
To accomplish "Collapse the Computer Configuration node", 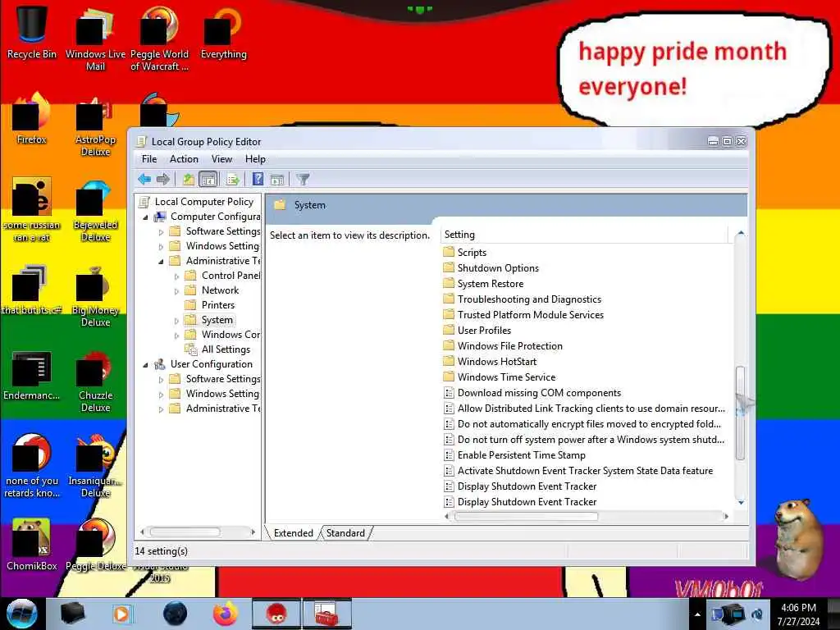I will [x=145, y=217].
